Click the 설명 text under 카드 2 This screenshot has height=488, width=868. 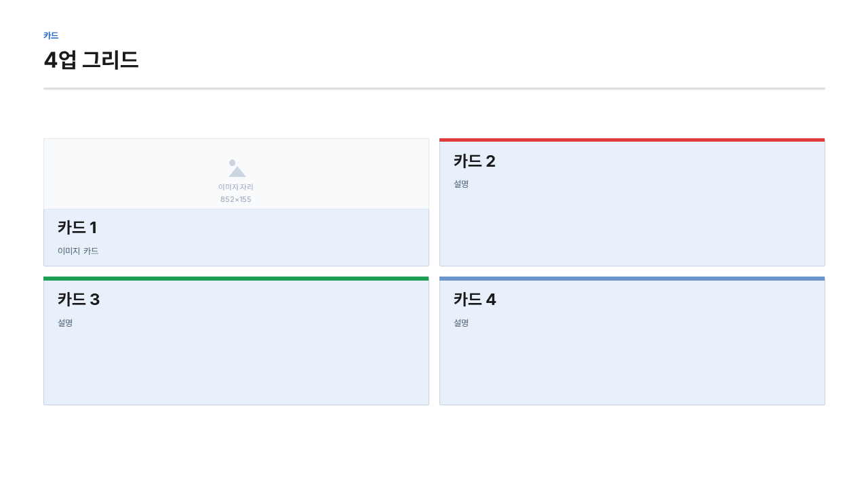[461, 184]
